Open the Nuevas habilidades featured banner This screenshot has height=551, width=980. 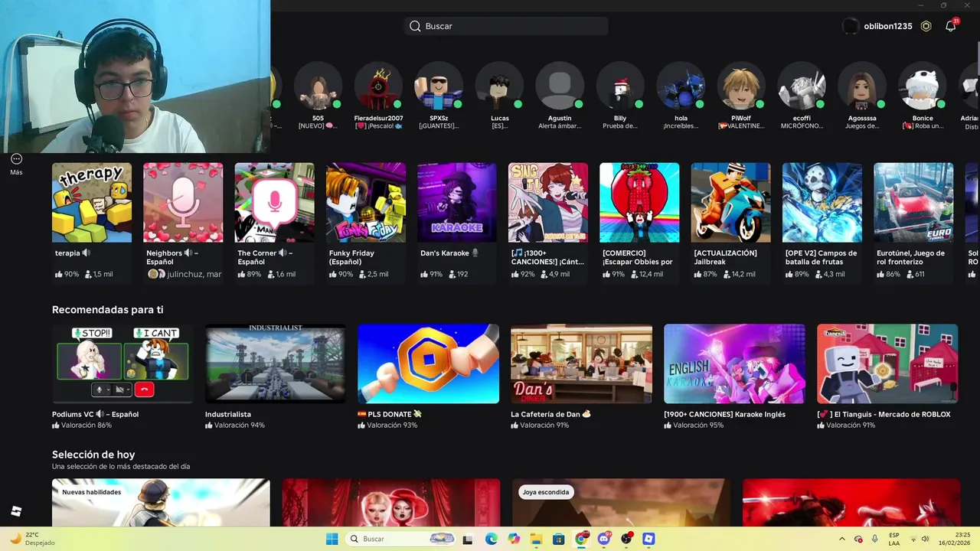click(161, 503)
